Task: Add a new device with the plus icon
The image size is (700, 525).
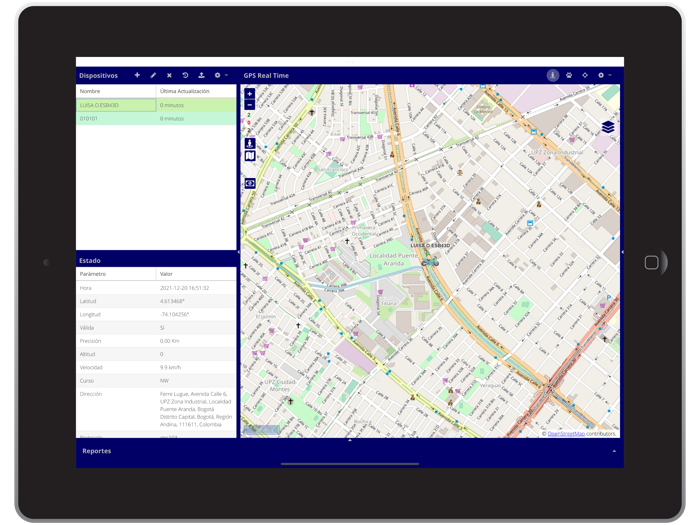Action: (137, 75)
